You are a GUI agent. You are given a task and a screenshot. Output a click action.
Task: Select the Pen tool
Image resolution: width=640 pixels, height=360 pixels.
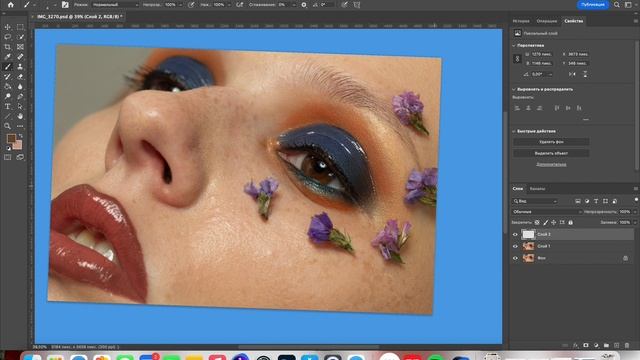(x=20, y=96)
